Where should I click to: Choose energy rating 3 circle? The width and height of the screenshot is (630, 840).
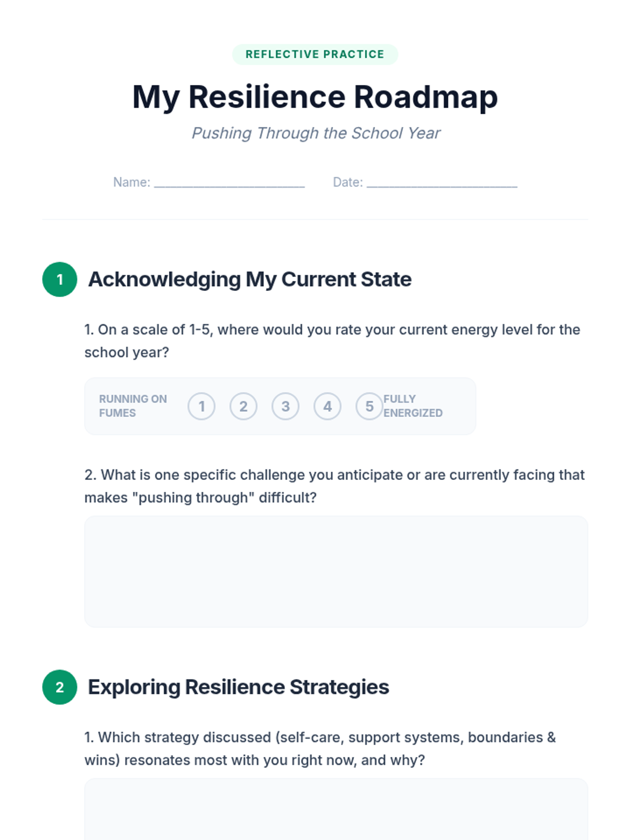coord(286,406)
